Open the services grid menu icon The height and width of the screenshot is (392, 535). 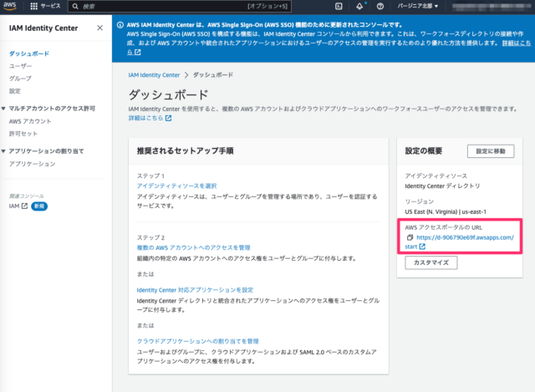point(33,6)
